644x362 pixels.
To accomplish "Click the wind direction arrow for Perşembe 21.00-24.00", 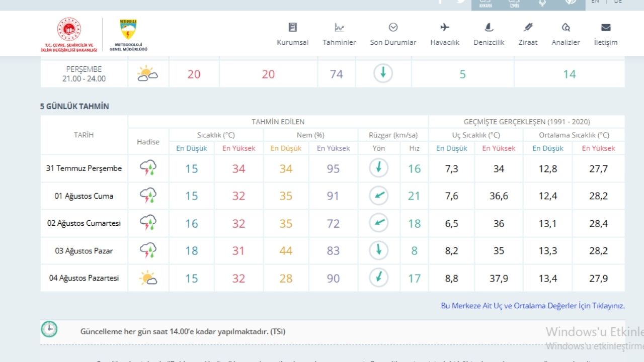I will point(383,74).
